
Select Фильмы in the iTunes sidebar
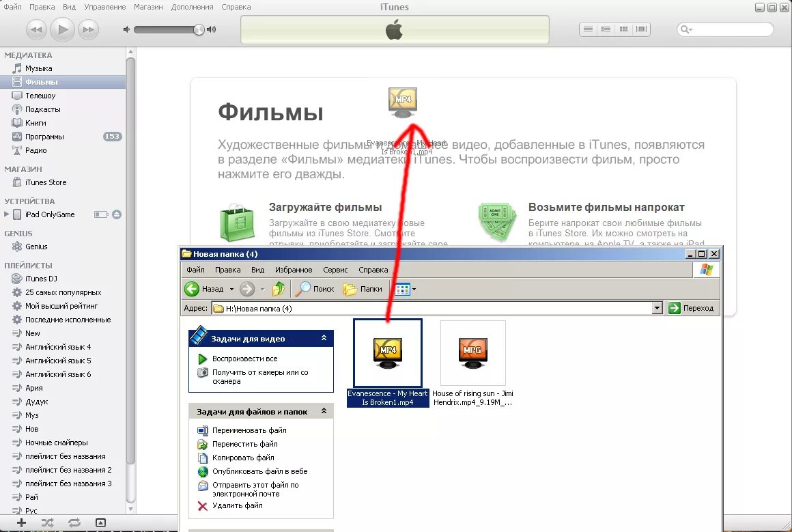pos(63,82)
